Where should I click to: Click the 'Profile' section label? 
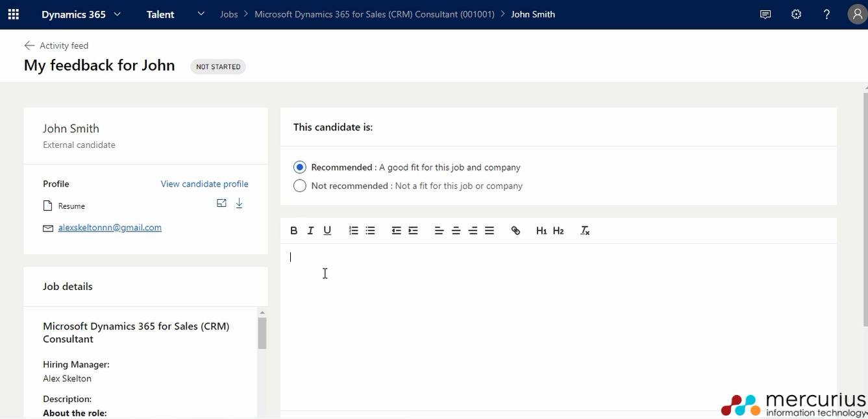point(56,184)
